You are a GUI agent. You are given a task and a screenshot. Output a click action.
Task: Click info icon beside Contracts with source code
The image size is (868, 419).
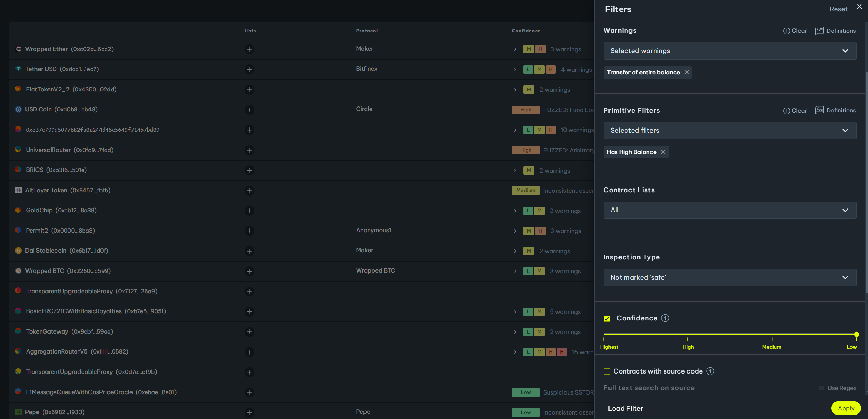tap(710, 371)
